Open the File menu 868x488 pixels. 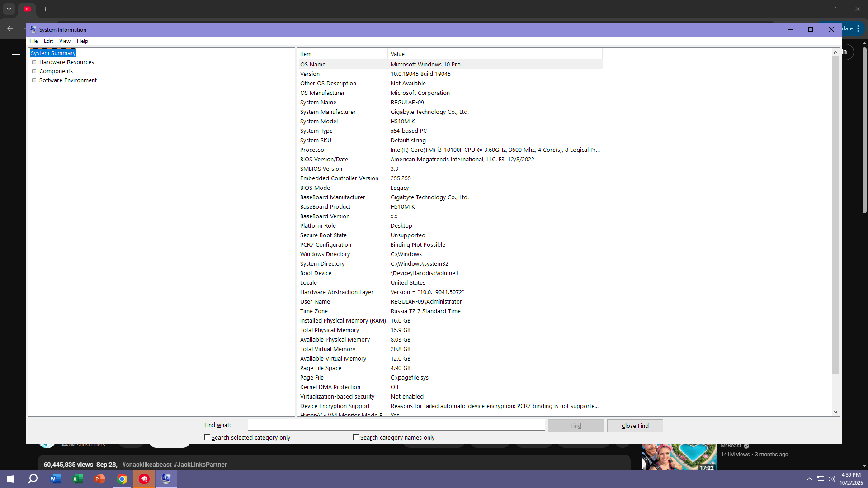33,41
